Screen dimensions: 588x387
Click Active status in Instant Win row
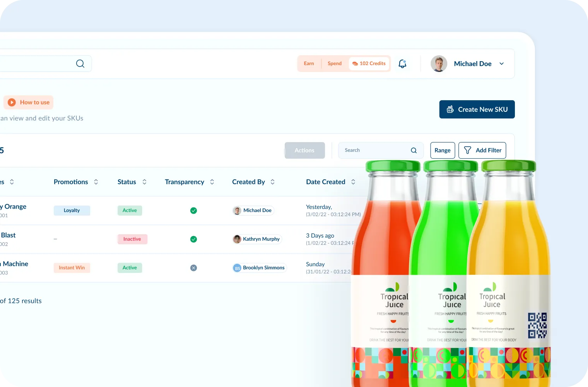tap(130, 268)
